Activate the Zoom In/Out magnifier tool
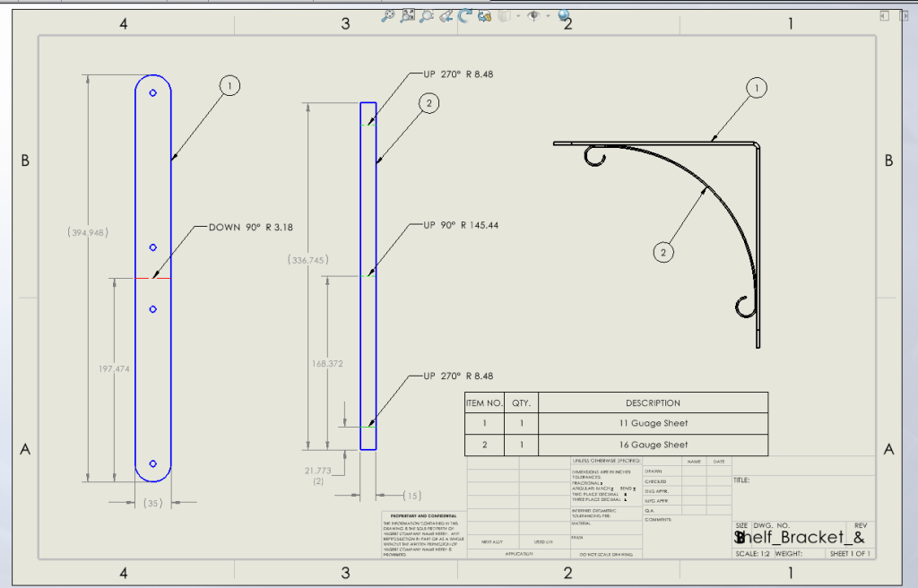Image resolution: width=918 pixels, height=588 pixels. 427,15
